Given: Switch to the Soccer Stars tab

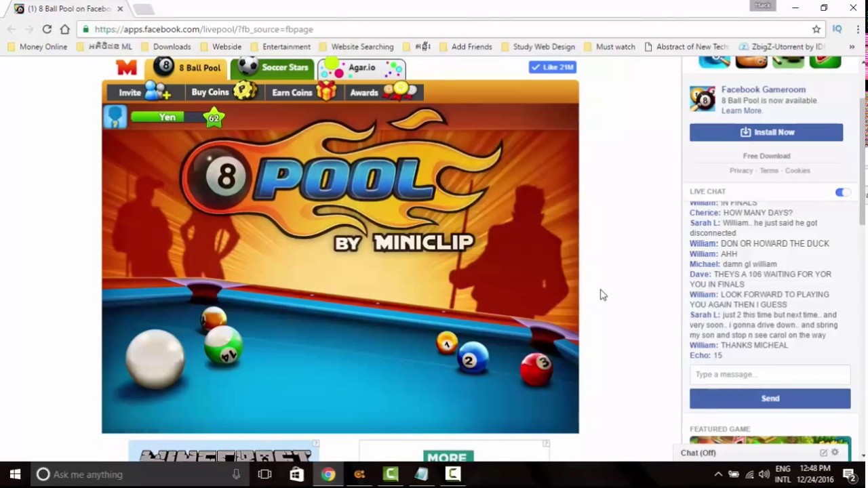Looking at the screenshot, I should 273,68.
